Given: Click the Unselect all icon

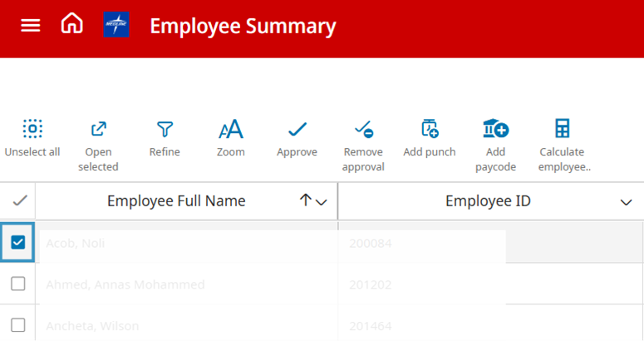Looking at the screenshot, I should pos(32,130).
